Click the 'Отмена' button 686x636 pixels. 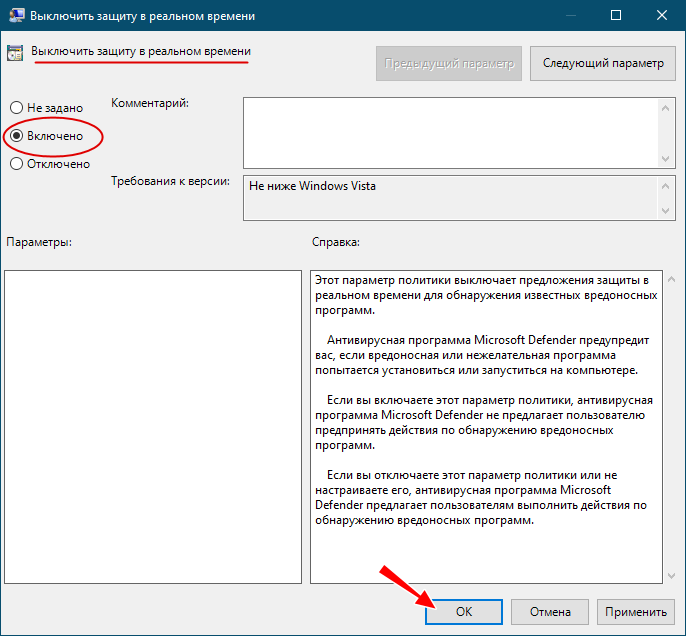coord(550,612)
